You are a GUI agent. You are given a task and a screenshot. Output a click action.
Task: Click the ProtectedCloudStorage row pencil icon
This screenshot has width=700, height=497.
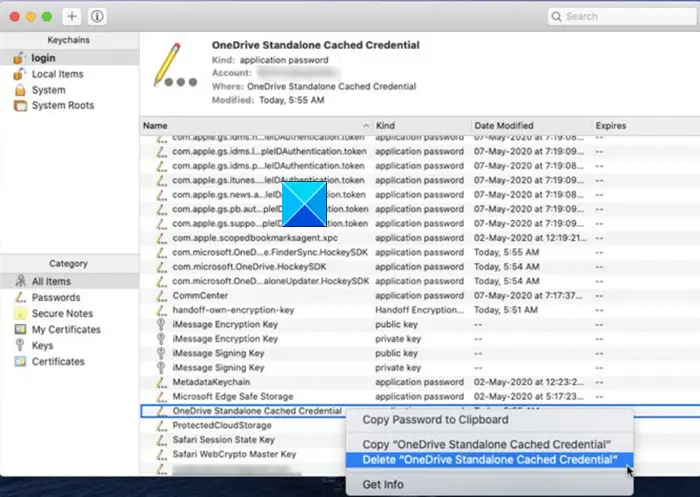161,426
